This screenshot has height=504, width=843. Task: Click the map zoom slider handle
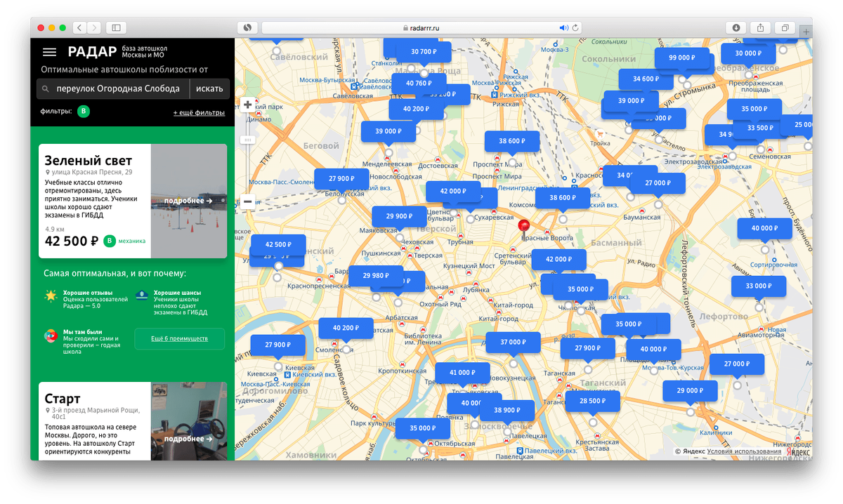tap(247, 140)
